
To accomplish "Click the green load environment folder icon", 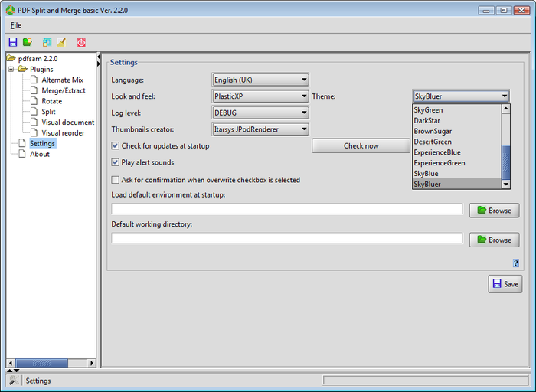I will coord(28,42).
